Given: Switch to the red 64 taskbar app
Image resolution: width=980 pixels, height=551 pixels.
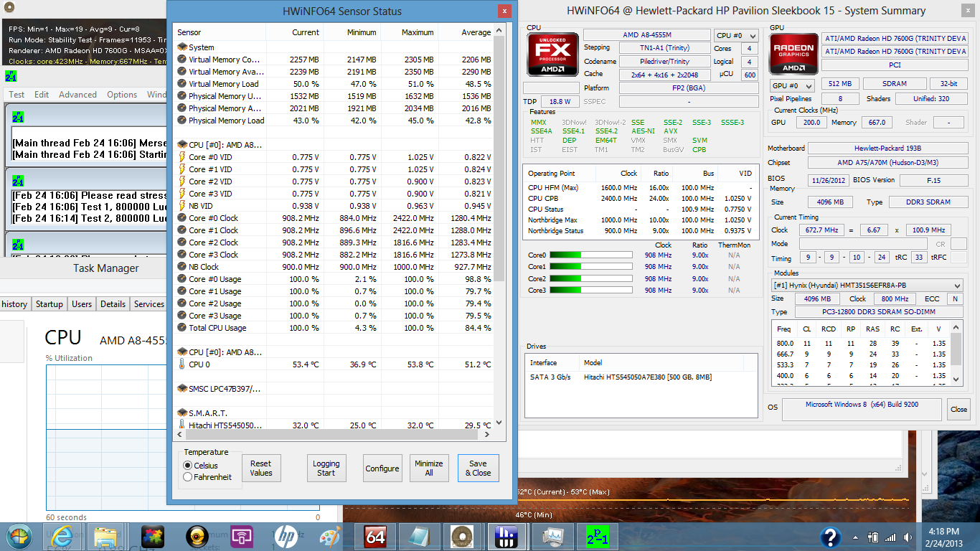Looking at the screenshot, I should tap(375, 536).
